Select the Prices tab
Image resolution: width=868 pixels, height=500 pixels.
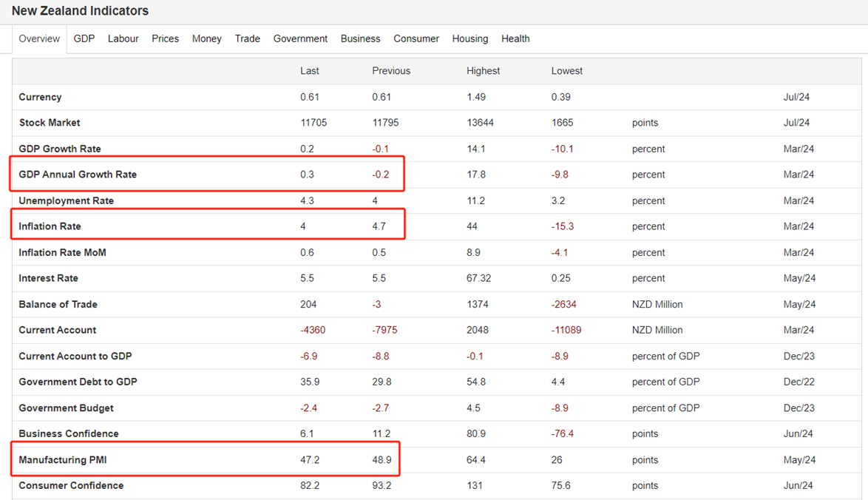coord(165,38)
